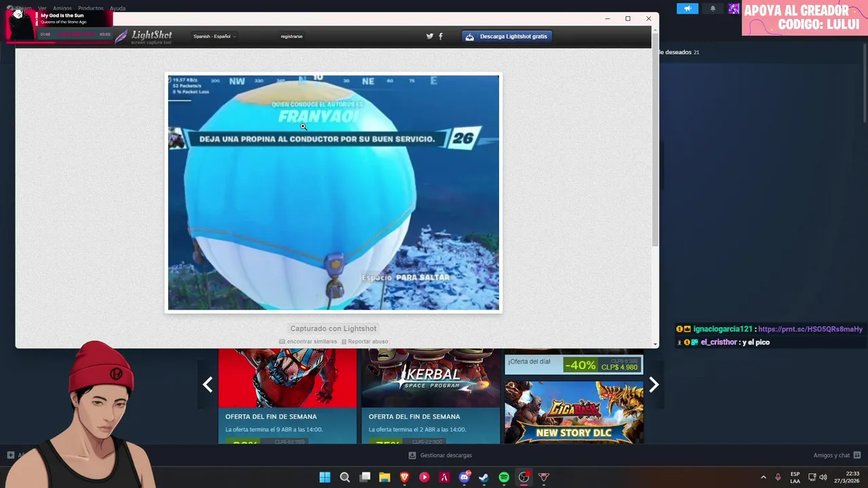Open the captured Fortnite screenshot image

point(334,192)
